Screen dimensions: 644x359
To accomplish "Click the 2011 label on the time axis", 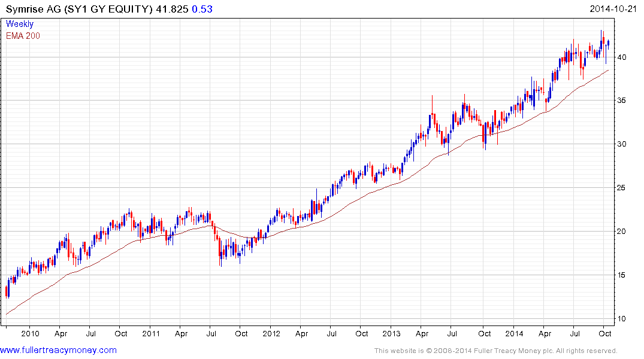I will click(151, 333).
